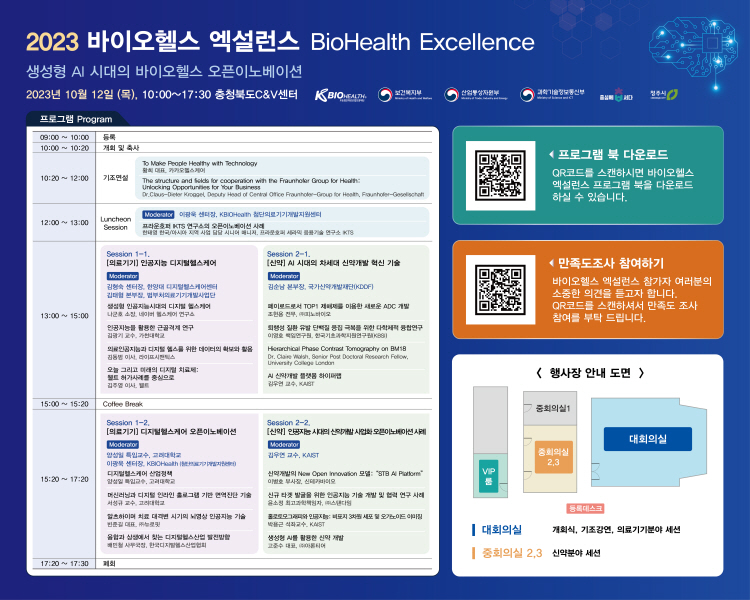Click triangle arrow beside 프로그램 북 다운로드
Viewport: 750px width, 600px height.
pyautogui.click(x=551, y=155)
